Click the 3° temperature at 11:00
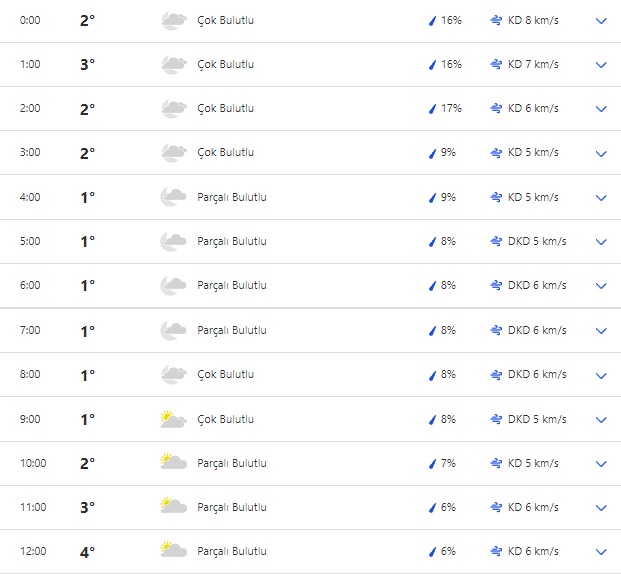The width and height of the screenshot is (621, 574). pyautogui.click(x=88, y=507)
